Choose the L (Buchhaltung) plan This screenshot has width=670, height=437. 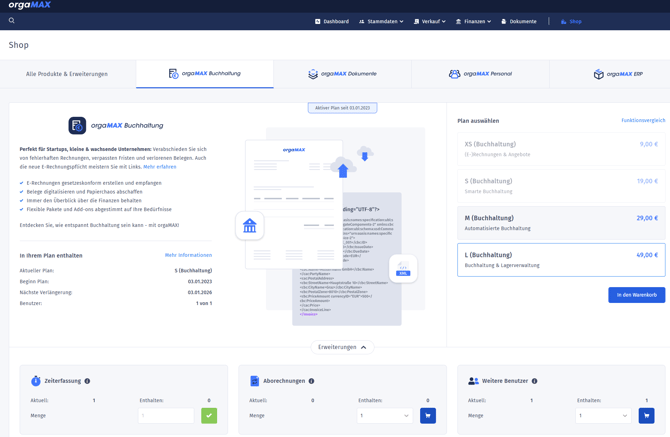coord(561,260)
